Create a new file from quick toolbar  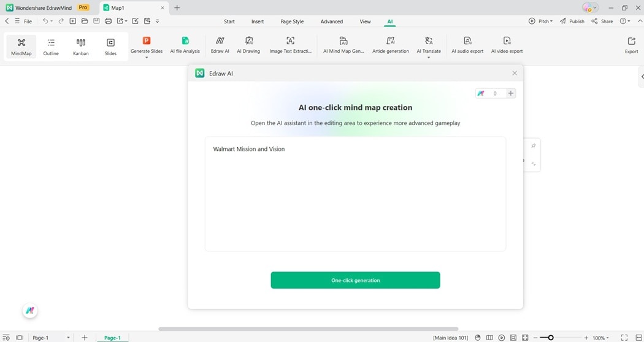73,21
